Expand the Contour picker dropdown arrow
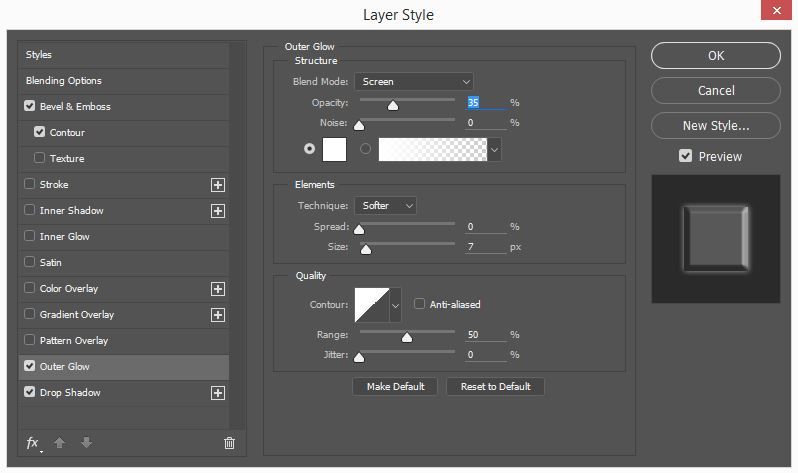Viewport: 798px width, 473px height. point(395,305)
